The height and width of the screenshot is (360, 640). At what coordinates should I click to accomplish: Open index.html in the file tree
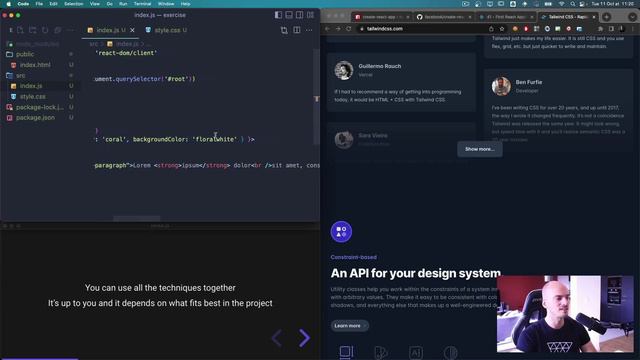pyautogui.click(x=35, y=64)
